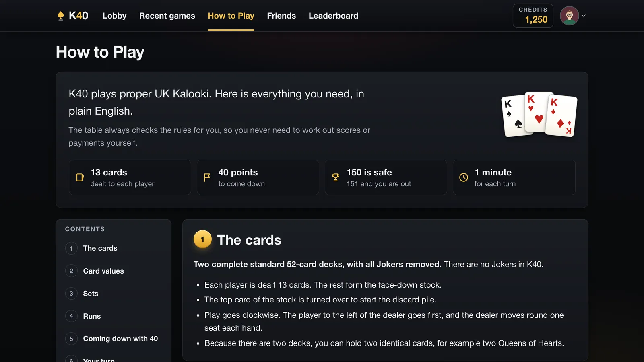Select the How to Play tab
The height and width of the screenshot is (362, 644).
231,16
